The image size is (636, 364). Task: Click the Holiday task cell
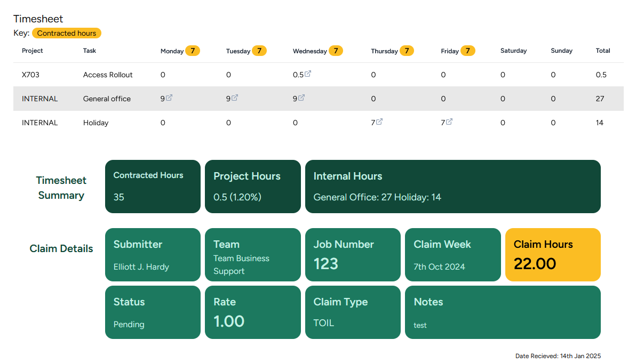pyautogui.click(x=96, y=123)
